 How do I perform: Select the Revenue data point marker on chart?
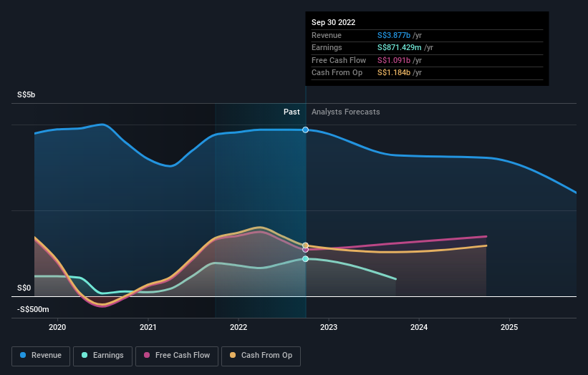(306, 130)
